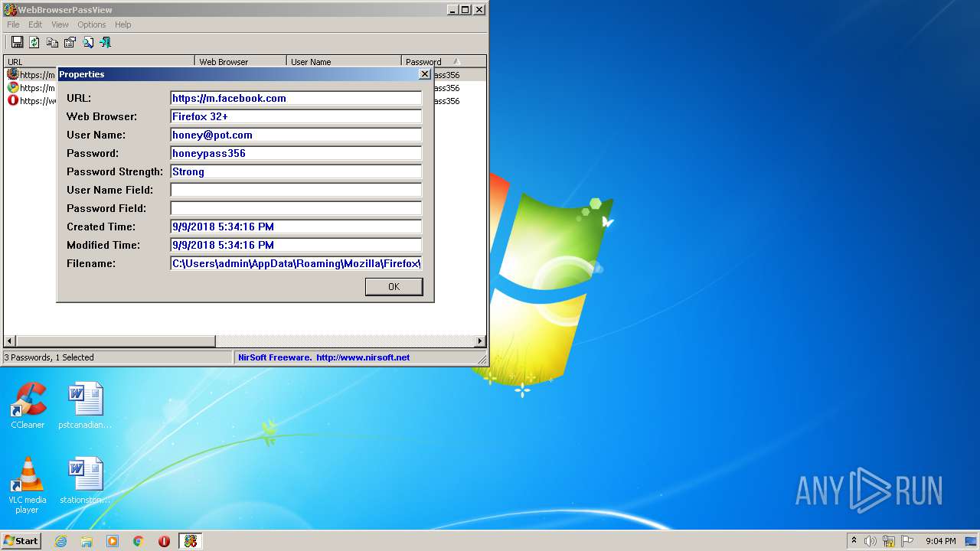Click the Show desktop button
Image resolution: width=980 pixels, height=551 pixels.
tap(971, 541)
